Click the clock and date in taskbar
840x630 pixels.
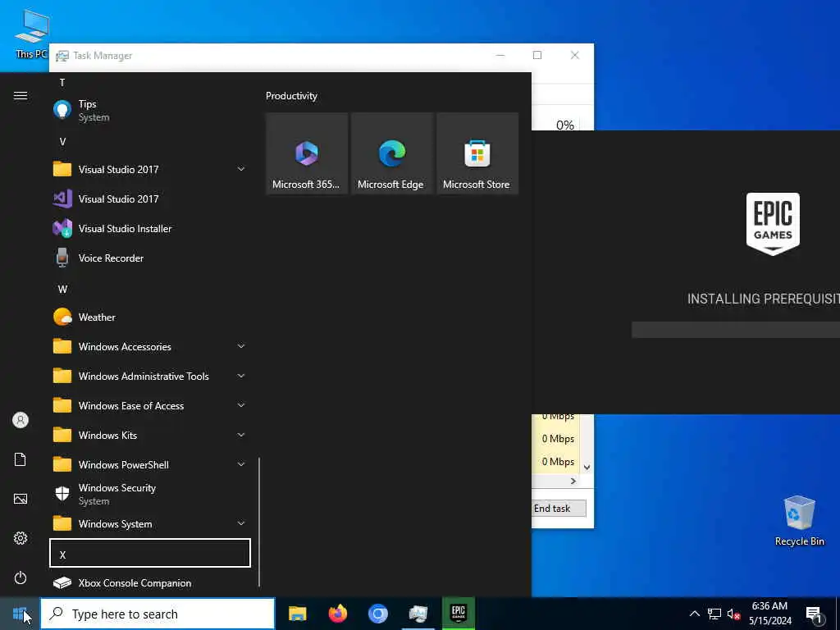pyautogui.click(x=769, y=614)
